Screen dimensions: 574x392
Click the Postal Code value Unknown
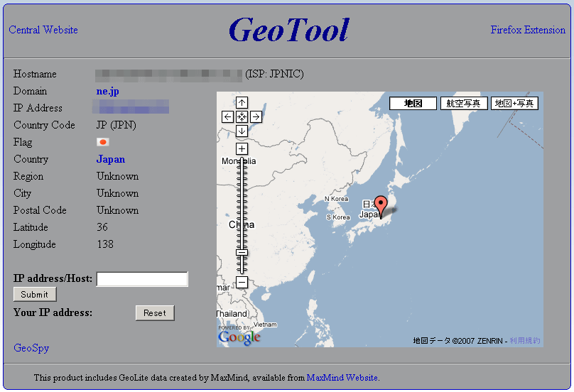[117, 210]
